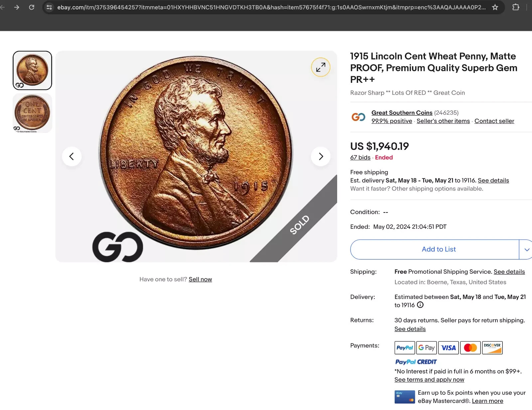Open Seller's other items link
The height and width of the screenshot is (410, 532).
click(x=443, y=121)
